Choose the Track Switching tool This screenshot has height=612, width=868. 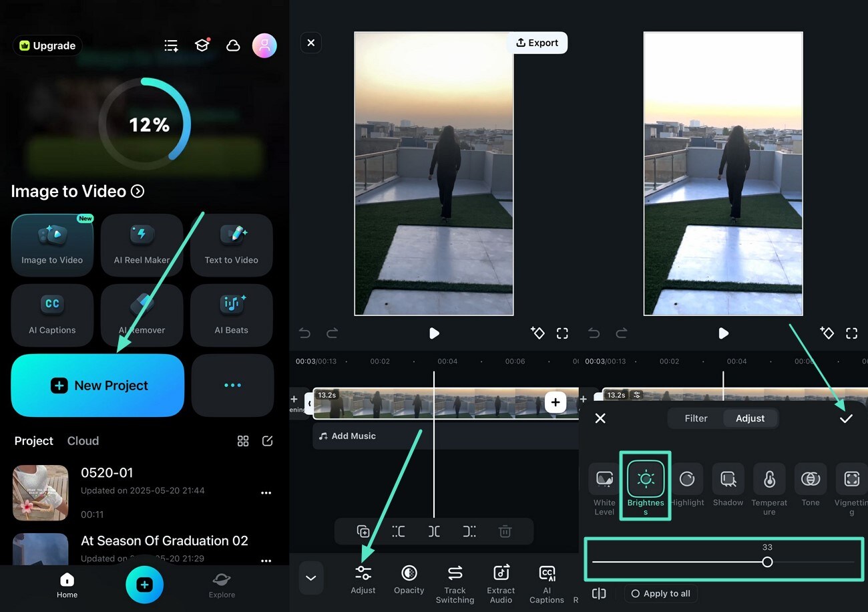tap(455, 584)
